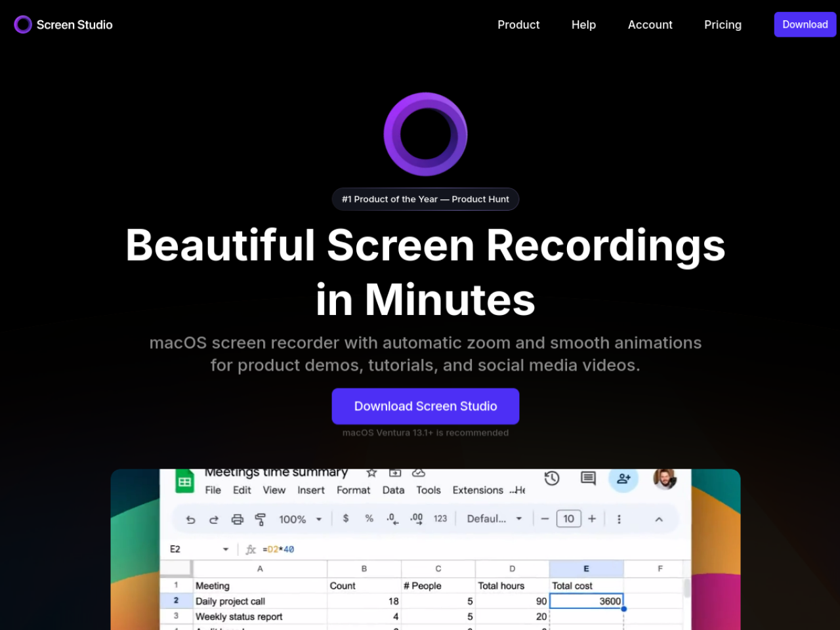This screenshot has width=840, height=630.
Task: Open the 100% zoom dropdown
Action: (301, 519)
